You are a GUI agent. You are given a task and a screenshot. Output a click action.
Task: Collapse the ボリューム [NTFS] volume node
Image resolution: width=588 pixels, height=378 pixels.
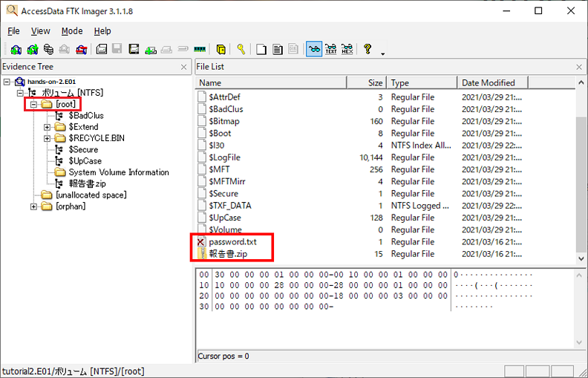click(x=20, y=93)
